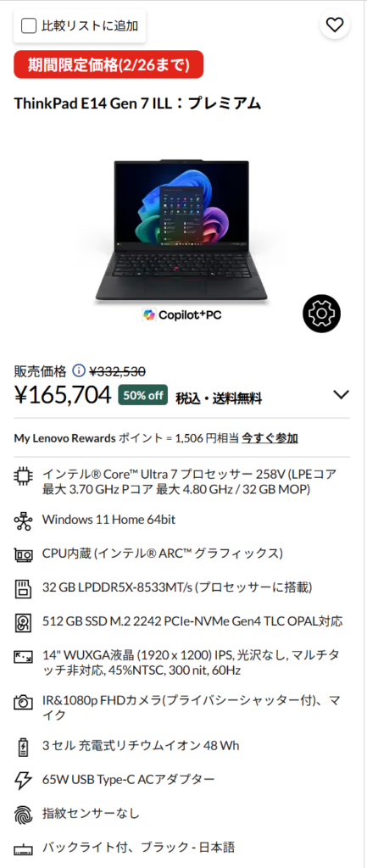The image size is (367, 868).
Task: Click the SSD storage drive icon
Action: [23, 623]
